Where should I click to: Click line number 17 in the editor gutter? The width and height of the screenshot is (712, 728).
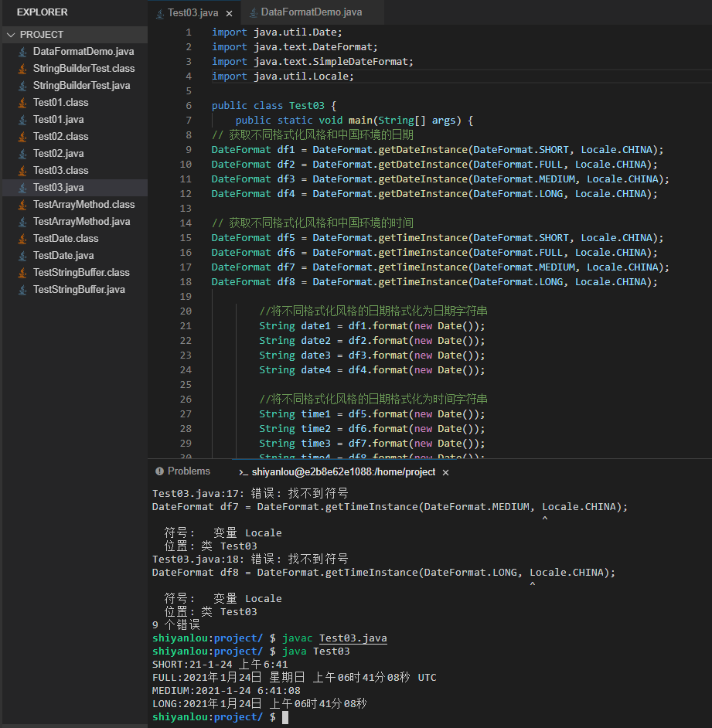(186, 267)
